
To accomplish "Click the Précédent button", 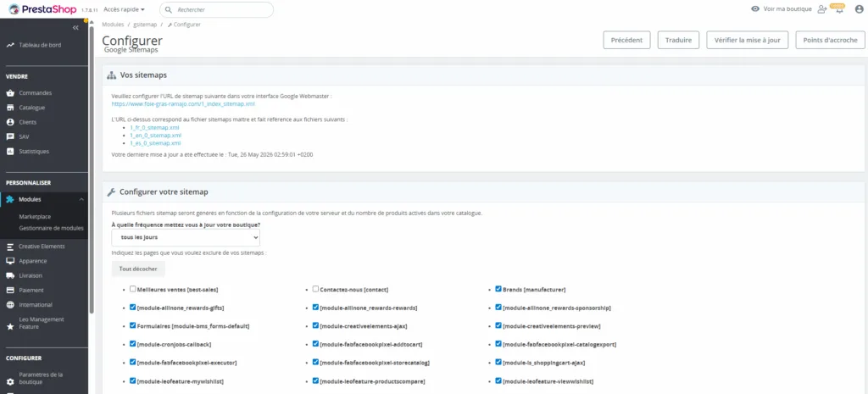I will pos(626,40).
